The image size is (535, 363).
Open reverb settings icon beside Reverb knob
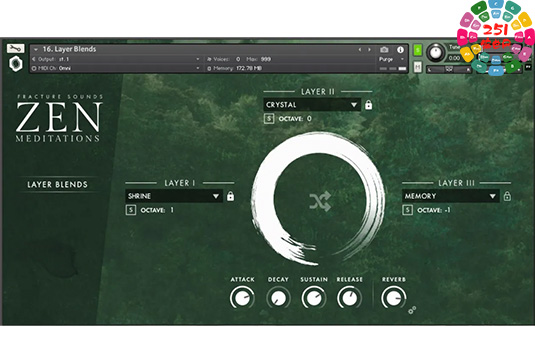(x=412, y=310)
